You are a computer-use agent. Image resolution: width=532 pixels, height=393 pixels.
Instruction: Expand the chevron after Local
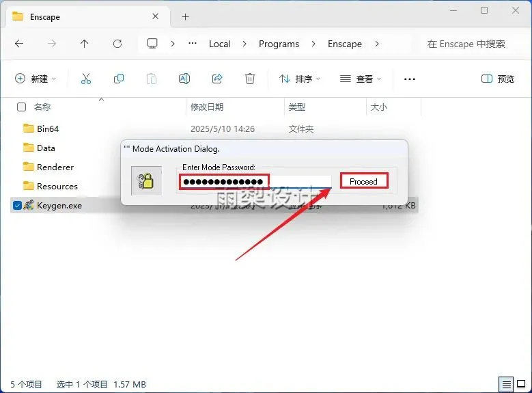244,44
